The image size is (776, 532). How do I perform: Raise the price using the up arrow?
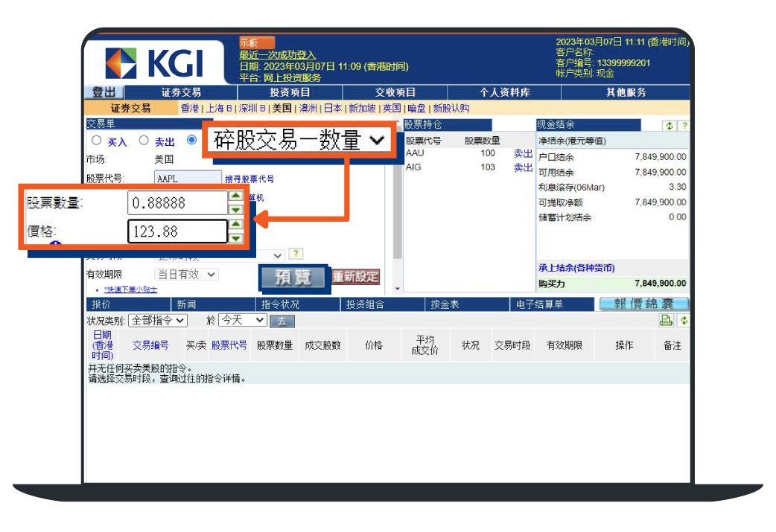(236, 225)
